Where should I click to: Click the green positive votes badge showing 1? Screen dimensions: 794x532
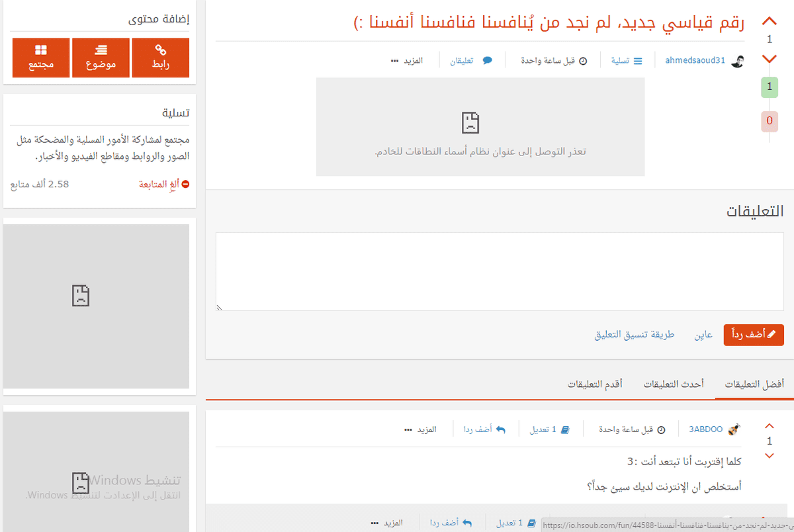coord(769,87)
